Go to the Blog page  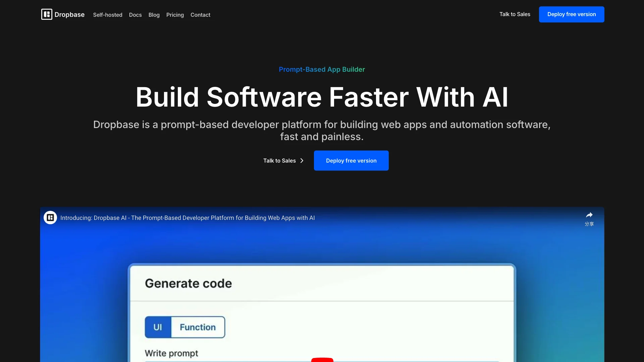coord(154,15)
